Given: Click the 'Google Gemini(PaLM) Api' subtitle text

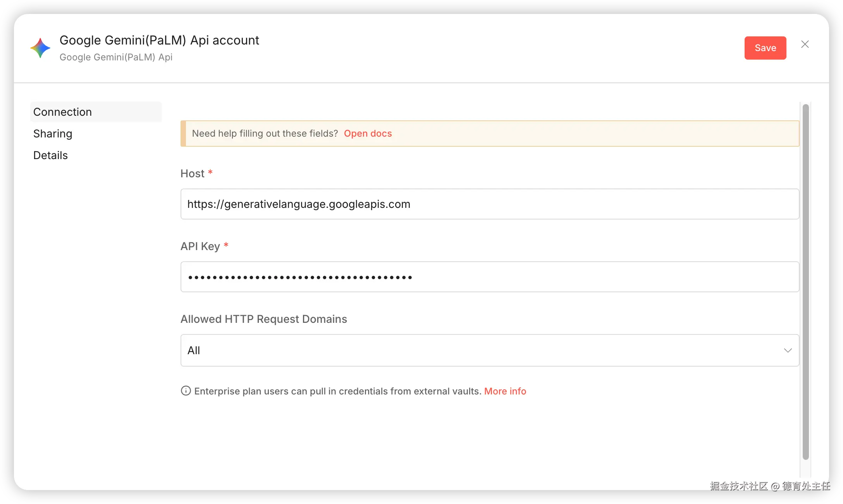Looking at the screenshot, I should pos(116,57).
